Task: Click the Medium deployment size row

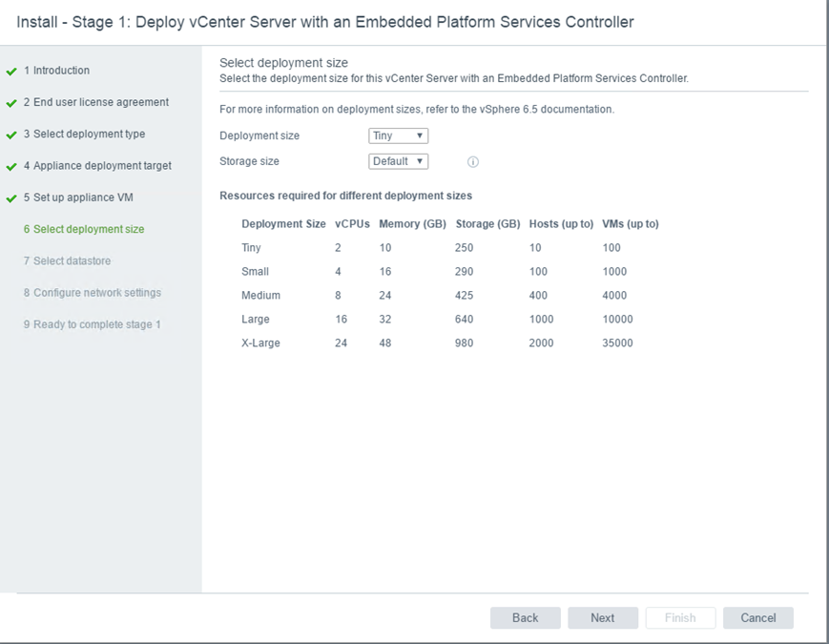Action: (448, 296)
